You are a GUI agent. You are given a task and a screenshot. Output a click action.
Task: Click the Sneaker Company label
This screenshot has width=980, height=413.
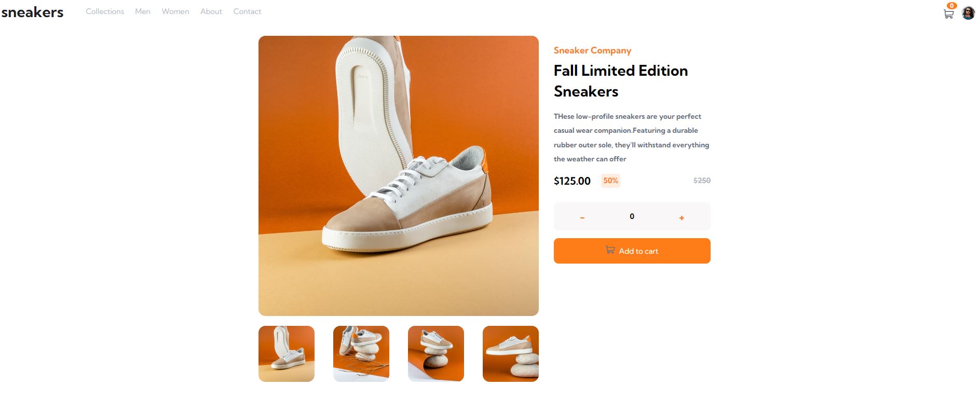pos(592,50)
